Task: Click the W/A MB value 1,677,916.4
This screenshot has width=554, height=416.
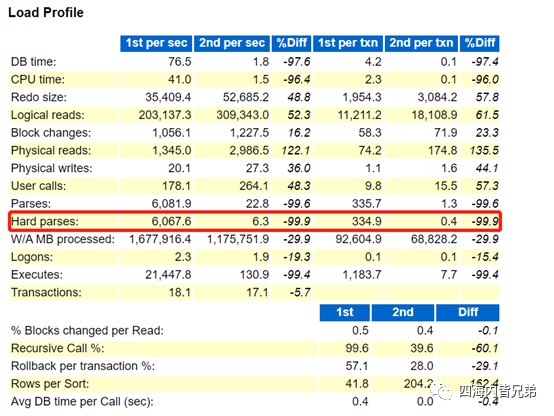Action: point(160,239)
